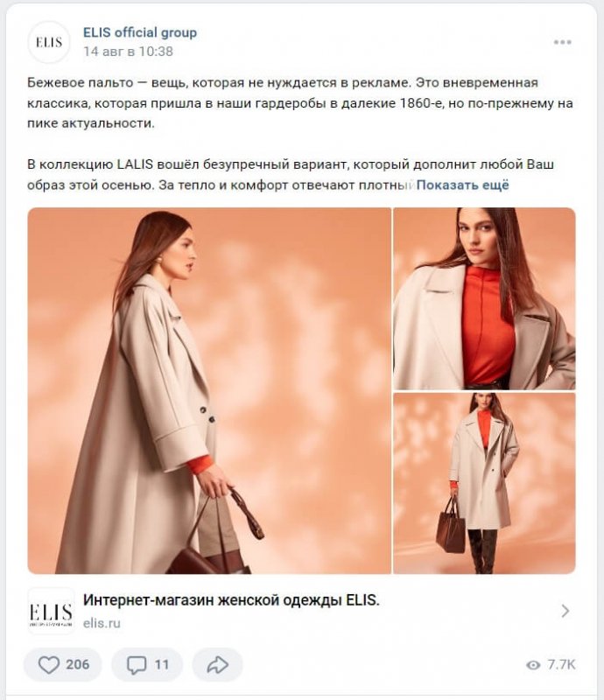This screenshot has width=604, height=700.
Task: Click the ELIS logo in link preview
Action: click(x=51, y=611)
